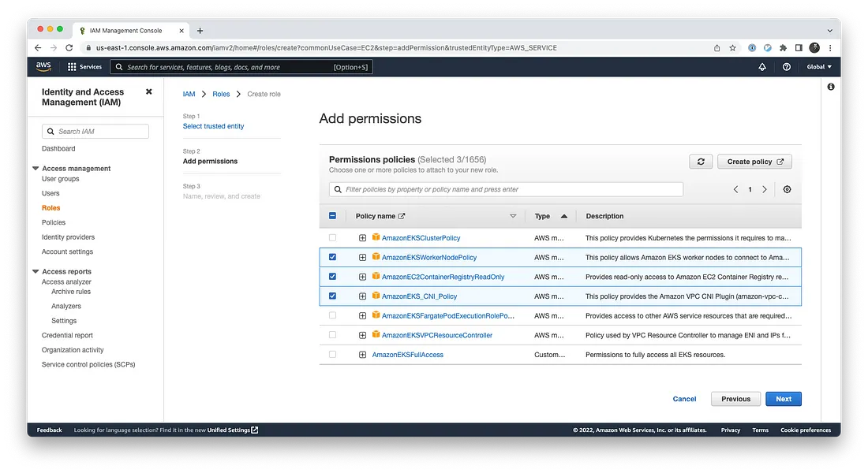868x473 pixels.
Task: Open Users in the sidebar
Action: (x=51, y=193)
